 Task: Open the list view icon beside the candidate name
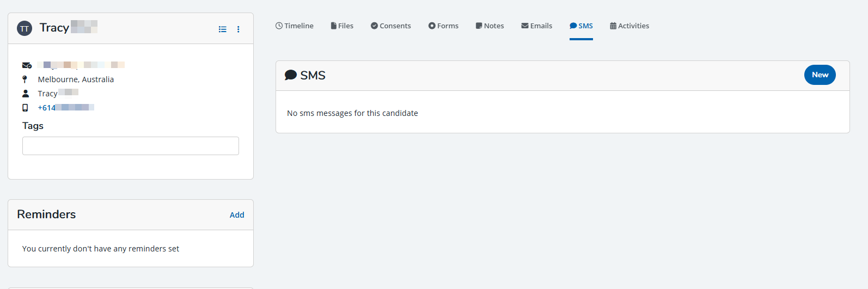(x=223, y=29)
